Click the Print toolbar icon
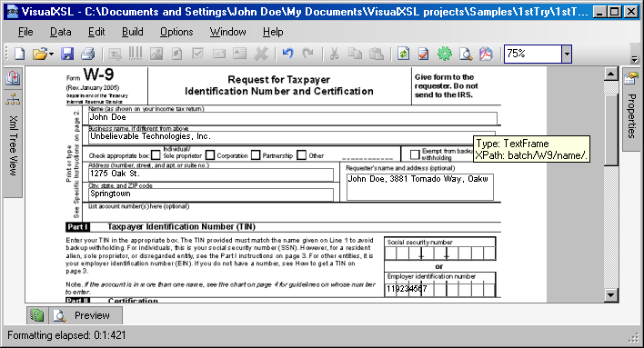 click(88, 54)
